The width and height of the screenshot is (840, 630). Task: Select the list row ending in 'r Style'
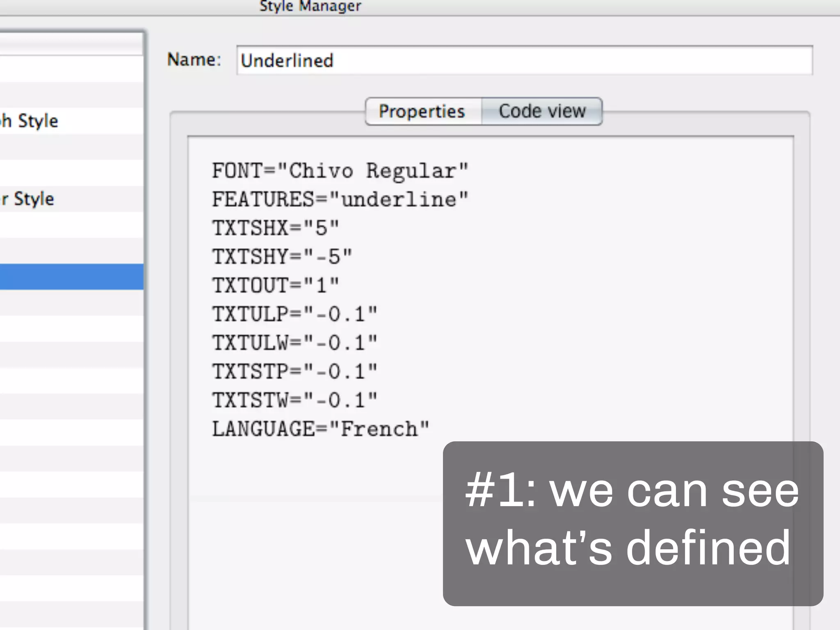point(72,199)
